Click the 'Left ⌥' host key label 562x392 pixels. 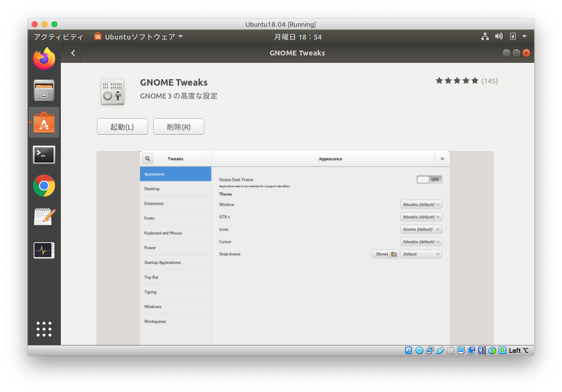(518, 350)
